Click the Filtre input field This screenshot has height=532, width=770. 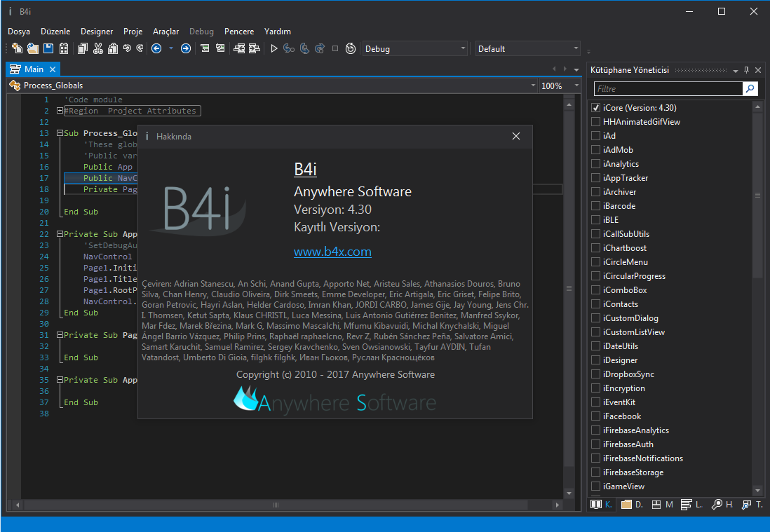click(x=668, y=89)
